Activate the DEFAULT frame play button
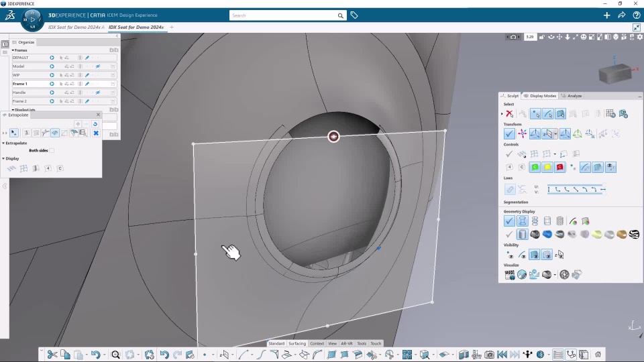This screenshot has height=362, width=644. pos(52,58)
